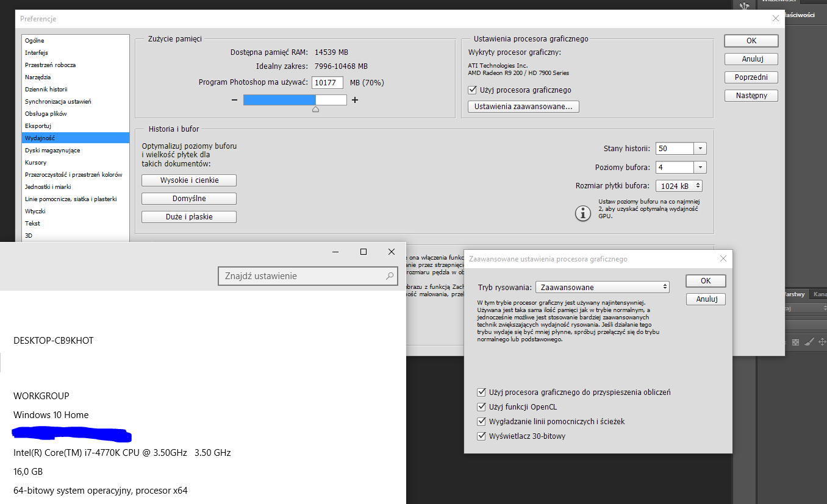Click the info icon beside buffer levels hint
The image size is (827, 504).
(584, 213)
